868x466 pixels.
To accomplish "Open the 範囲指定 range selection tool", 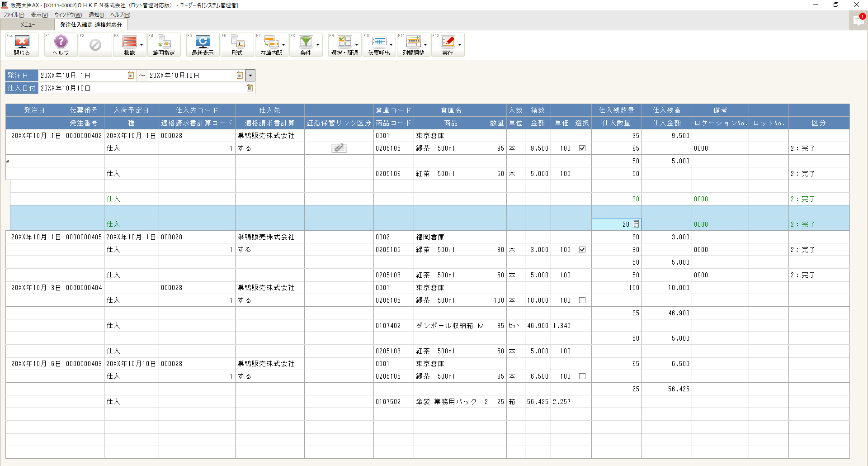I will [x=164, y=45].
